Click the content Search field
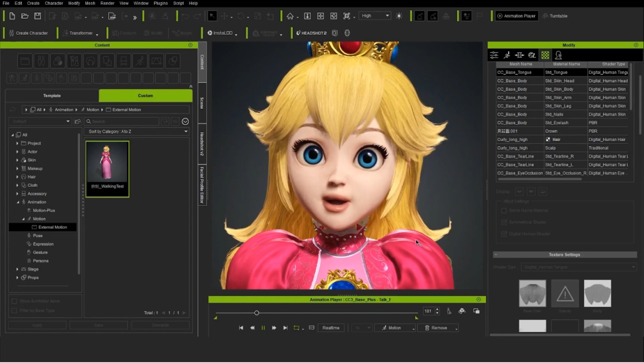The image size is (644, 363). [x=122, y=121]
